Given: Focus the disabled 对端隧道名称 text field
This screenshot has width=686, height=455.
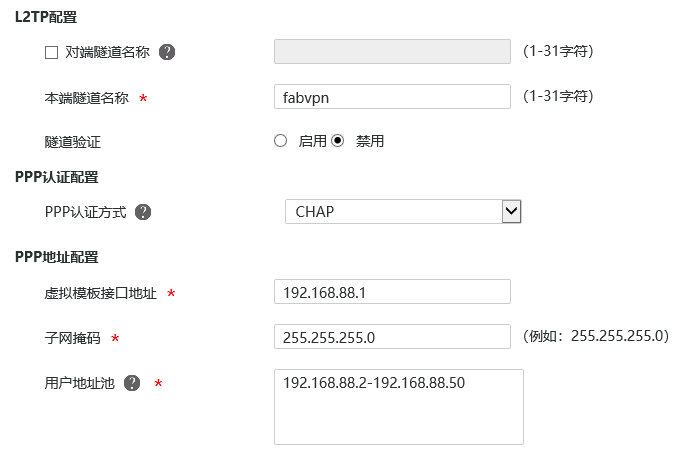Looking at the screenshot, I should pos(392,51).
